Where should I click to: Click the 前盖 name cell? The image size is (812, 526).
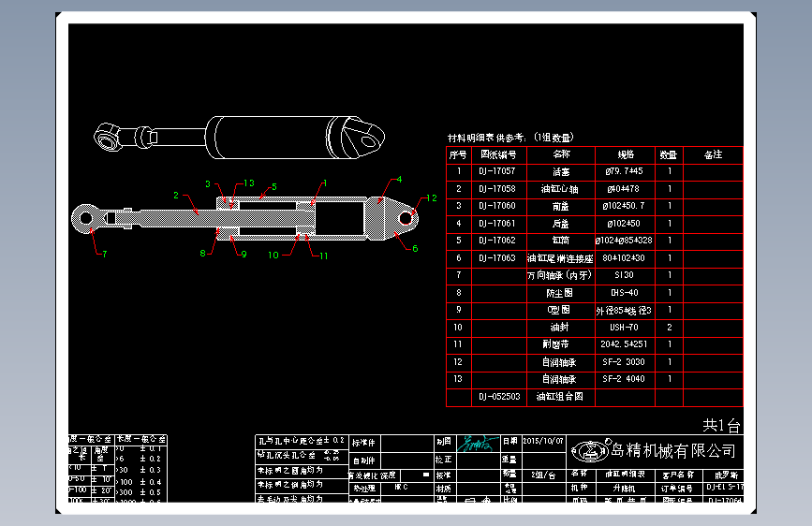click(560, 206)
